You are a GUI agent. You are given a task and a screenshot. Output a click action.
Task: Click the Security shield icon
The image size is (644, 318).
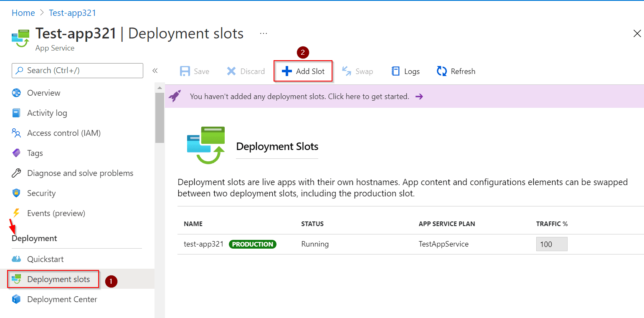tap(16, 193)
